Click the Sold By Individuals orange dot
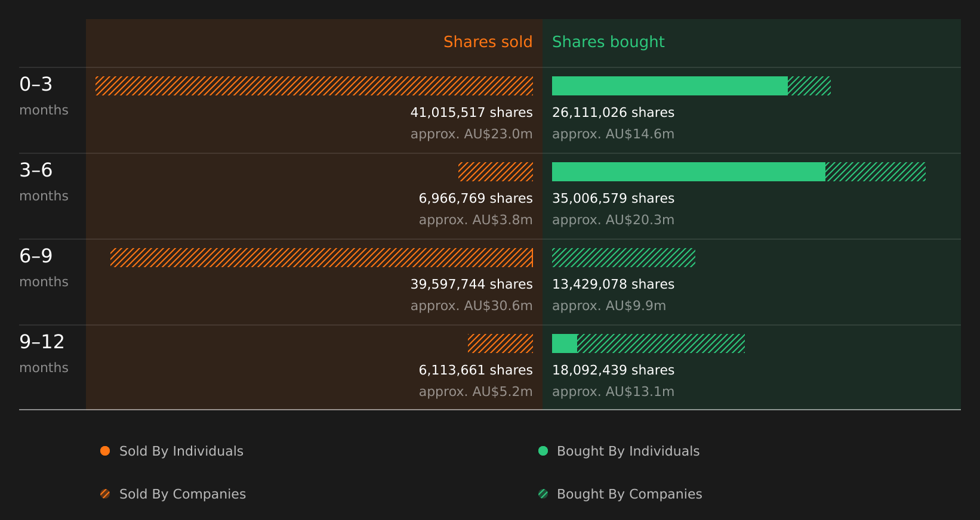The height and width of the screenshot is (520, 980). (105, 451)
